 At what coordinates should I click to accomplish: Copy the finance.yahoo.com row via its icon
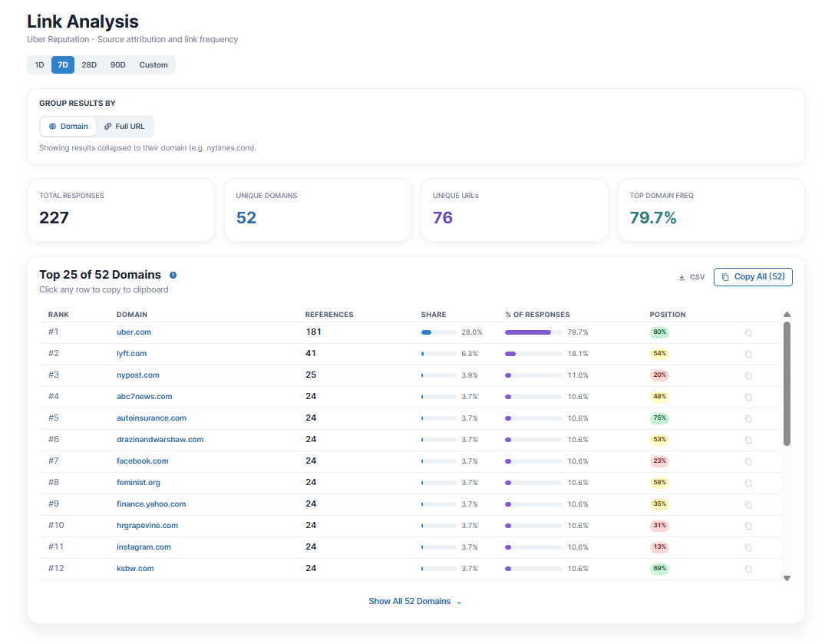pyautogui.click(x=748, y=504)
